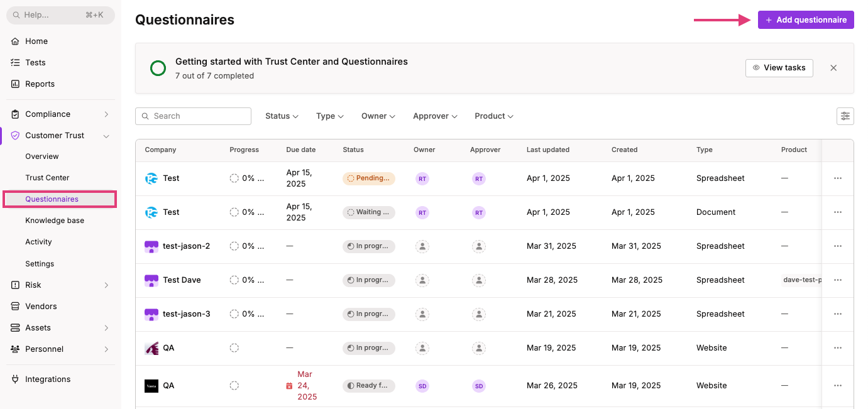Dismiss the Getting started banner
The image size is (868, 409).
pyautogui.click(x=833, y=68)
